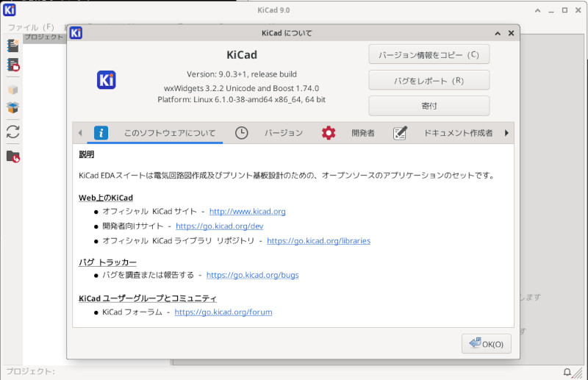Viewport: 588px width, 380px height.
Task: Click the Platform: Linux text line
Action: point(241,100)
